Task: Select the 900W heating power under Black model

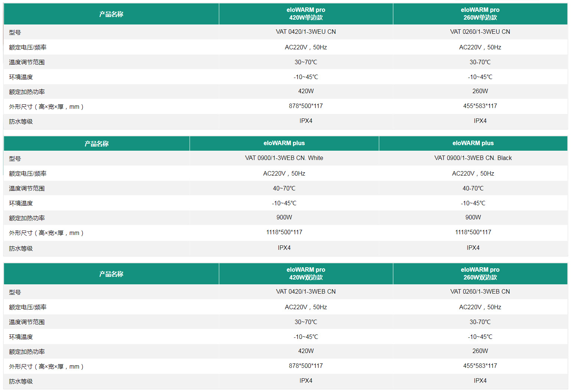Action: click(473, 218)
